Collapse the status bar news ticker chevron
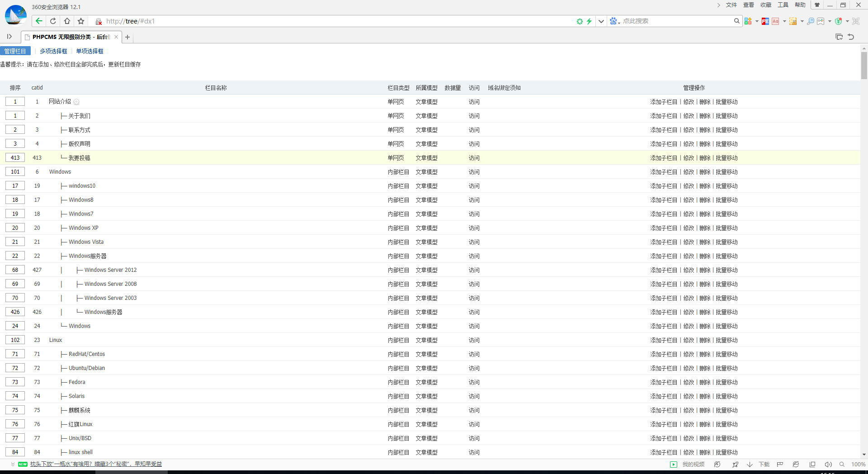 (13, 464)
